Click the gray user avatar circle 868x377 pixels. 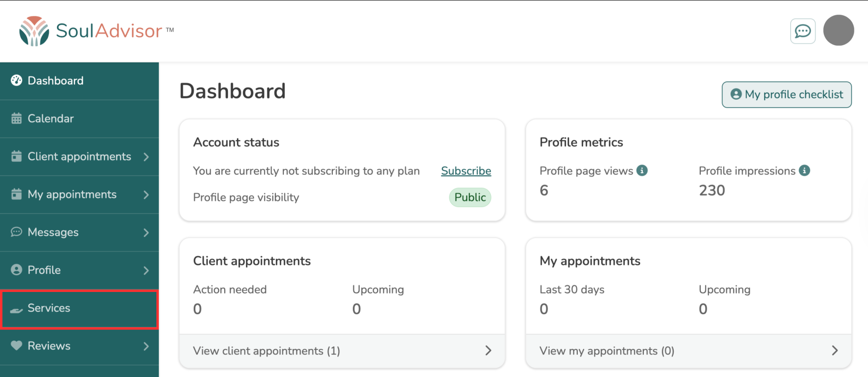point(838,30)
